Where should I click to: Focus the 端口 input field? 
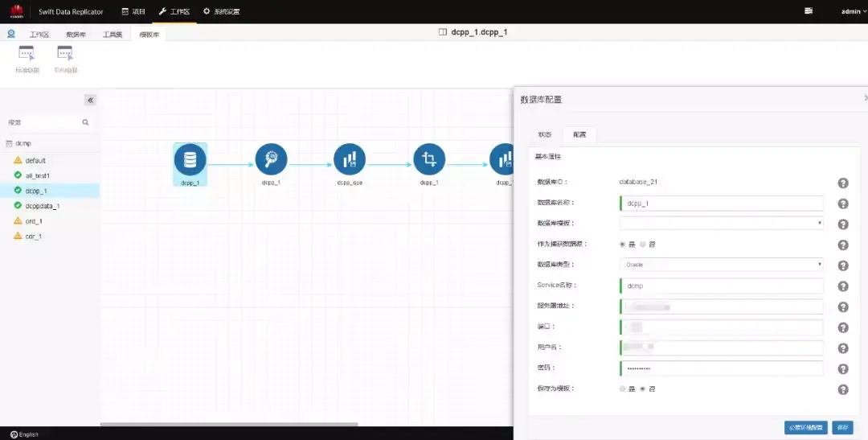point(721,327)
